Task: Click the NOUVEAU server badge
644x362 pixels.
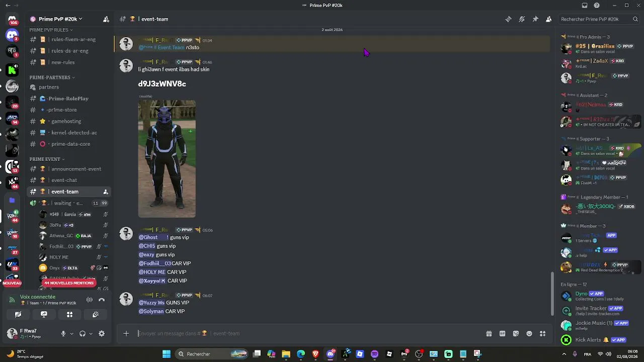Action: pos(12,283)
